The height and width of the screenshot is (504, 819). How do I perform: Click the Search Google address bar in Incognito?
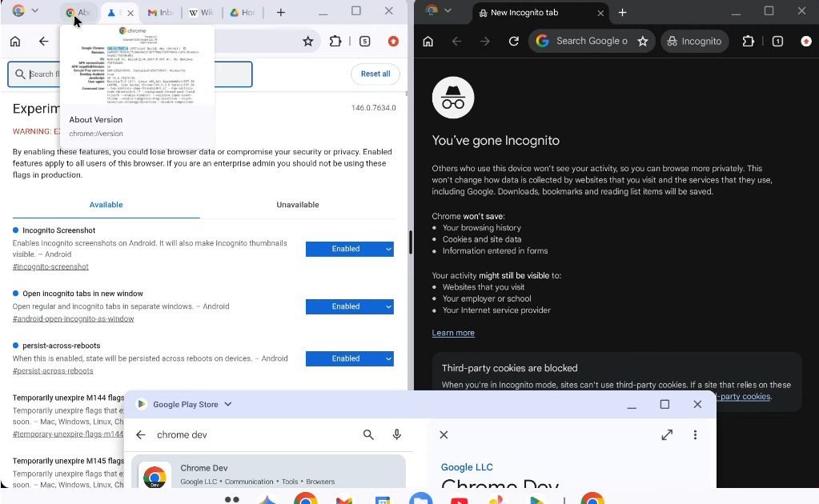591,42
